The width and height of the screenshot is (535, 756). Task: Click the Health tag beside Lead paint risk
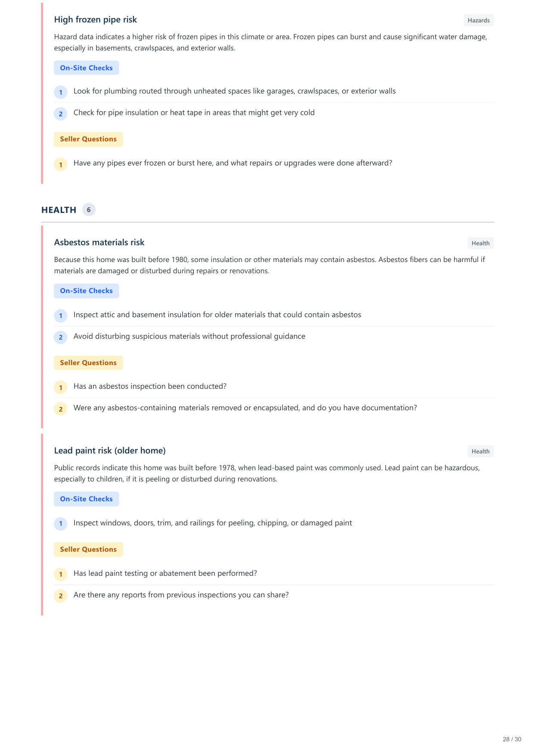click(x=480, y=451)
